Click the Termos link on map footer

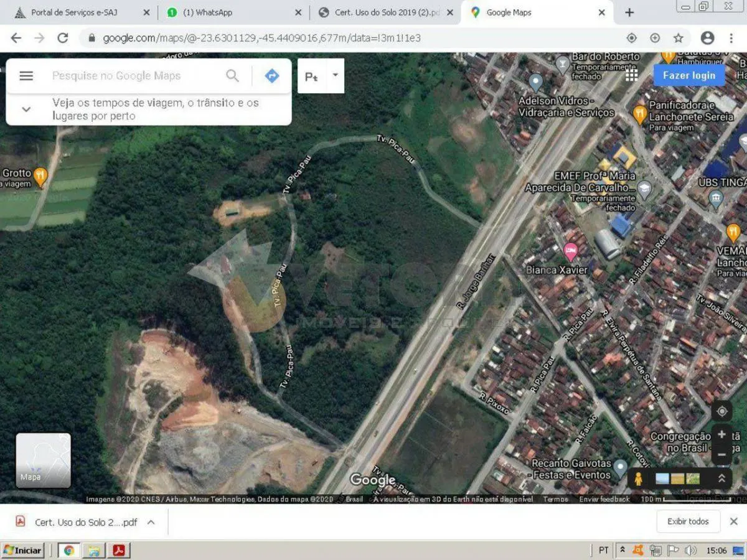pos(555,499)
